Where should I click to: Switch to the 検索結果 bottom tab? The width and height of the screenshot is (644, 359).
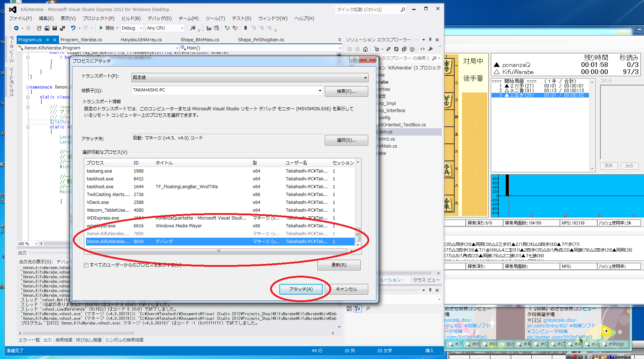pyautogui.click(x=64, y=340)
